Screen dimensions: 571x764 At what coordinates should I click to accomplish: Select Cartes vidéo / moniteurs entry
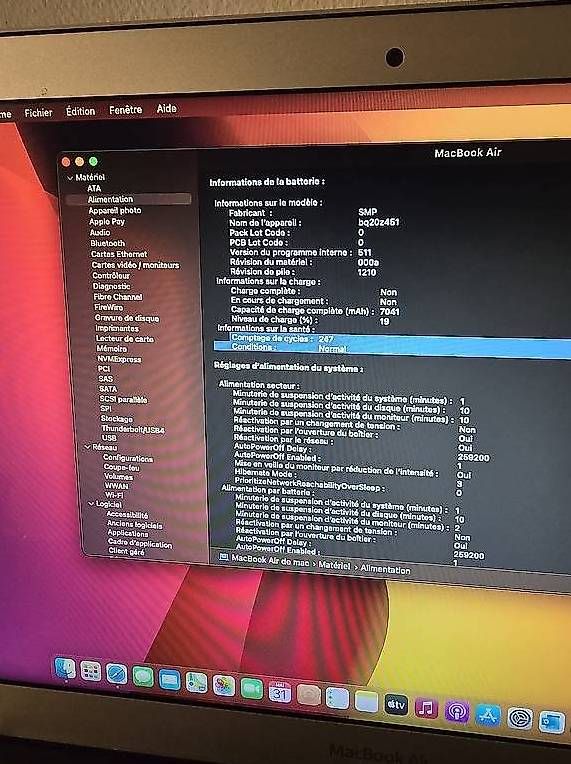(135, 265)
